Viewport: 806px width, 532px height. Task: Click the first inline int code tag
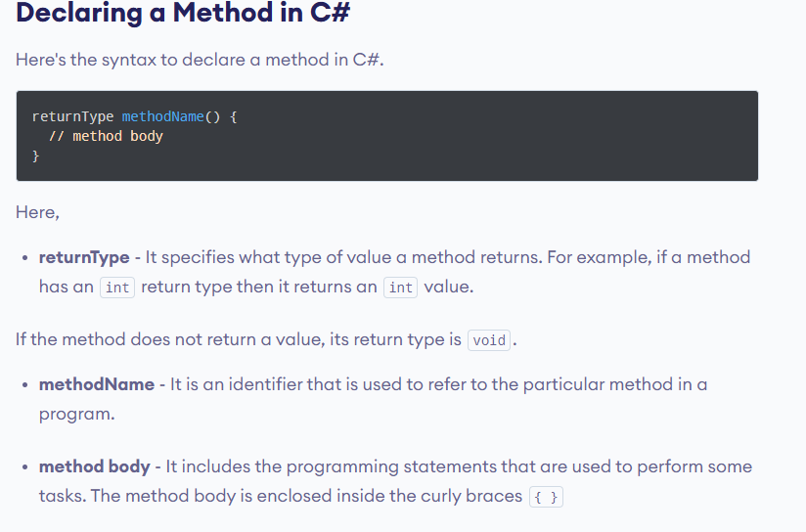(x=117, y=288)
